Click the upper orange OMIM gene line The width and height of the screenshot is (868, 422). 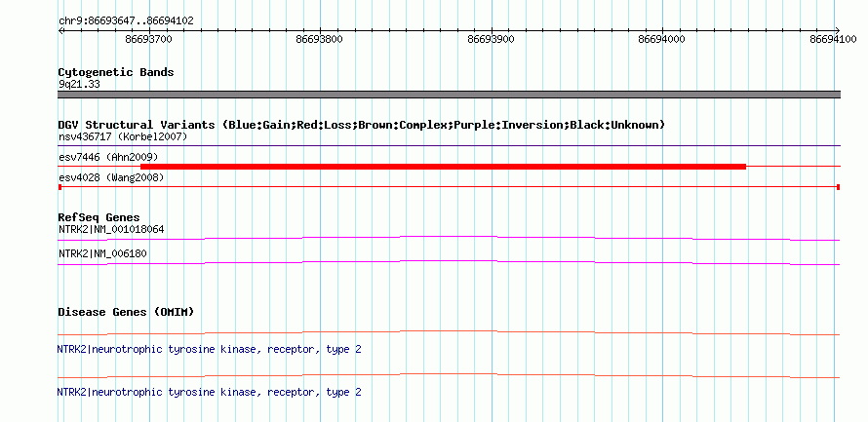449,332
